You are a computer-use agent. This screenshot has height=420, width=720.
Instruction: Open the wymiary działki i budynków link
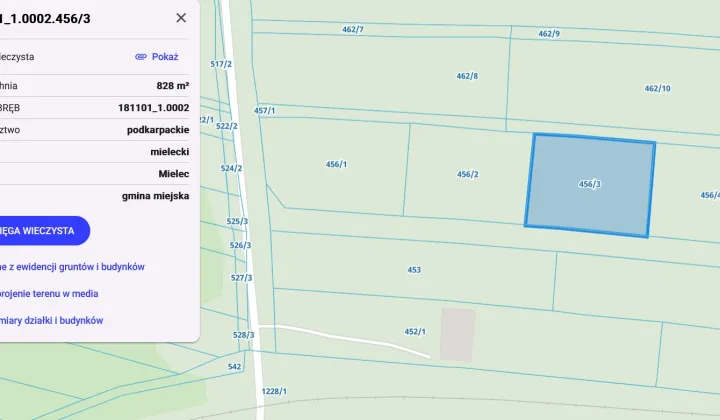[51, 320]
